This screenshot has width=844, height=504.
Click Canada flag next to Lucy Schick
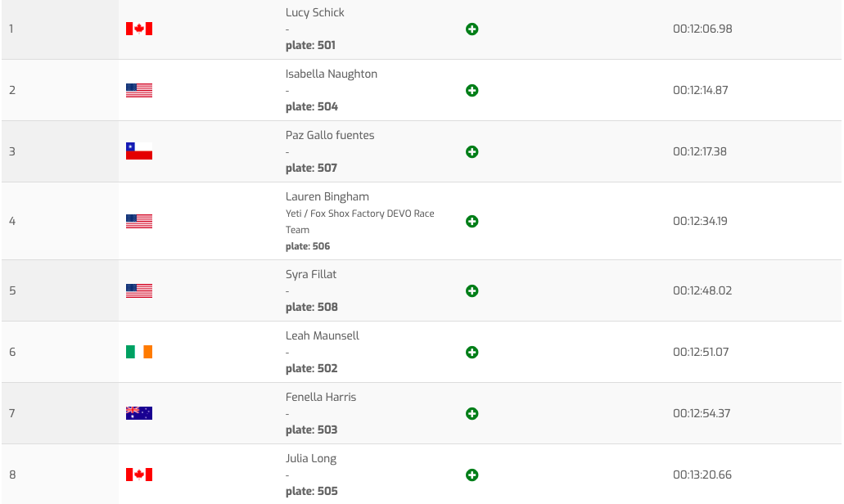point(139,29)
